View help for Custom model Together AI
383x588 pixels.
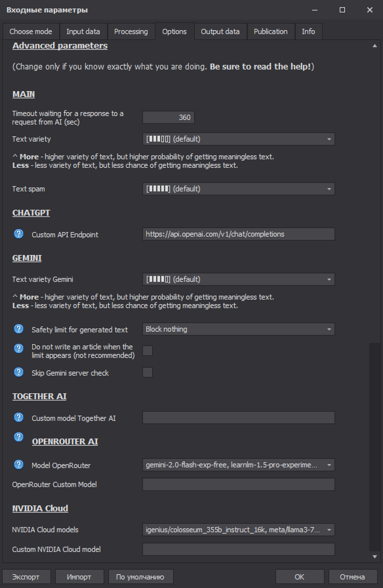(19, 418)
